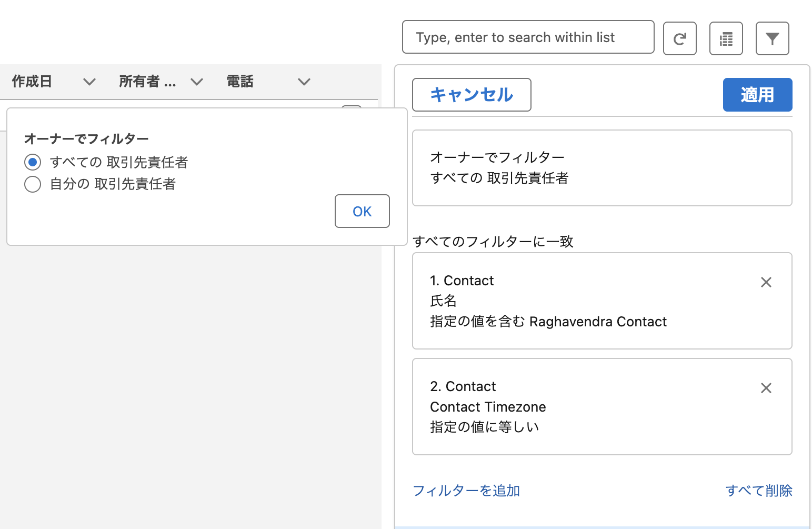Click the フィルターを追加 link
This screenshot has height=529, width=812.
pos(466,491)
